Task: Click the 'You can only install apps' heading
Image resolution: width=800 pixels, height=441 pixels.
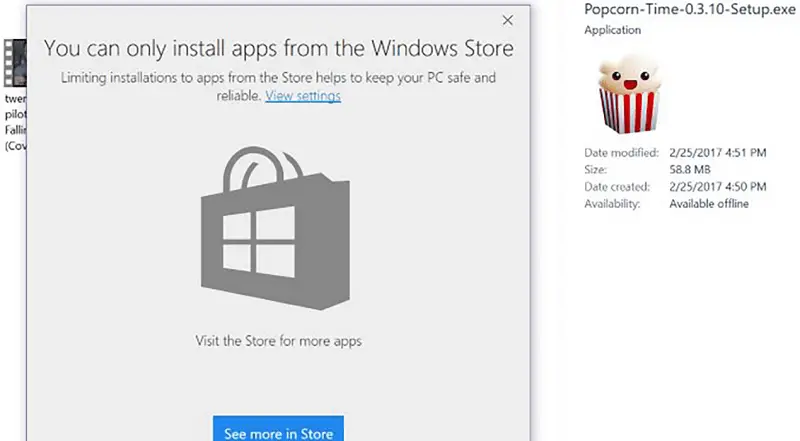Action: point(279,48)
